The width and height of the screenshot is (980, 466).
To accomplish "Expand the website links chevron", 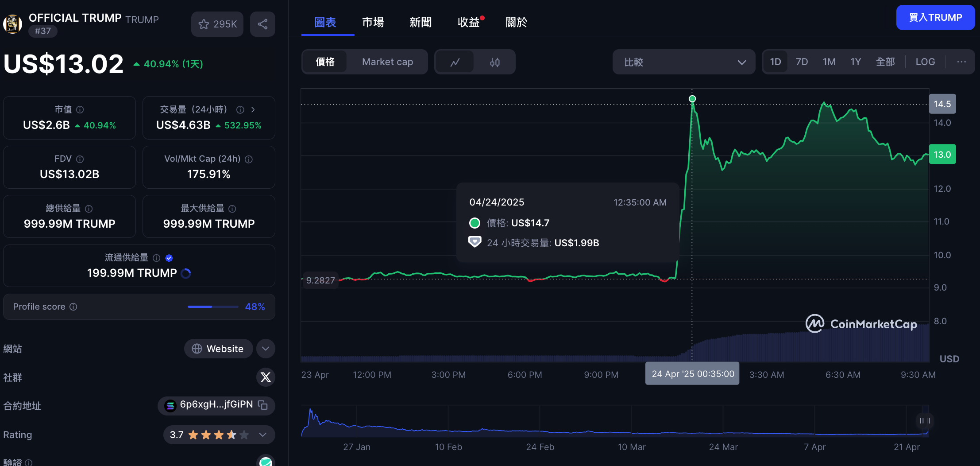I will 266,349.
